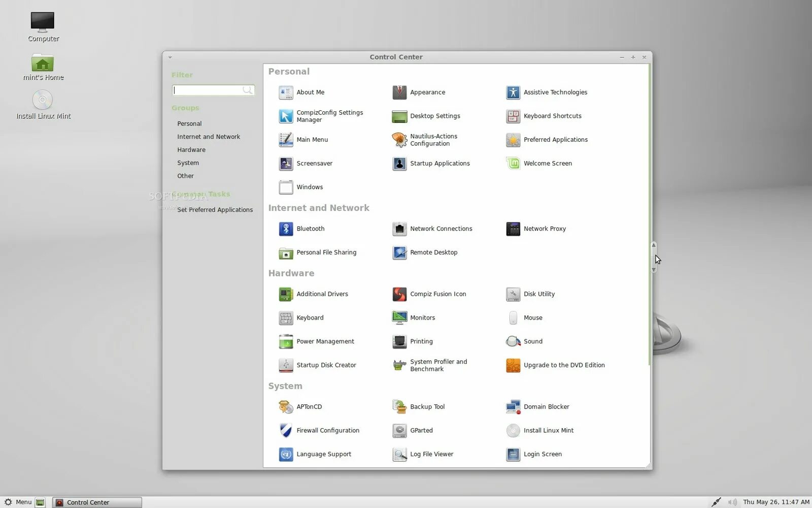Open Main Menu editor icon
Viewport: 812px width, 508px height.
tap(286, 140)
